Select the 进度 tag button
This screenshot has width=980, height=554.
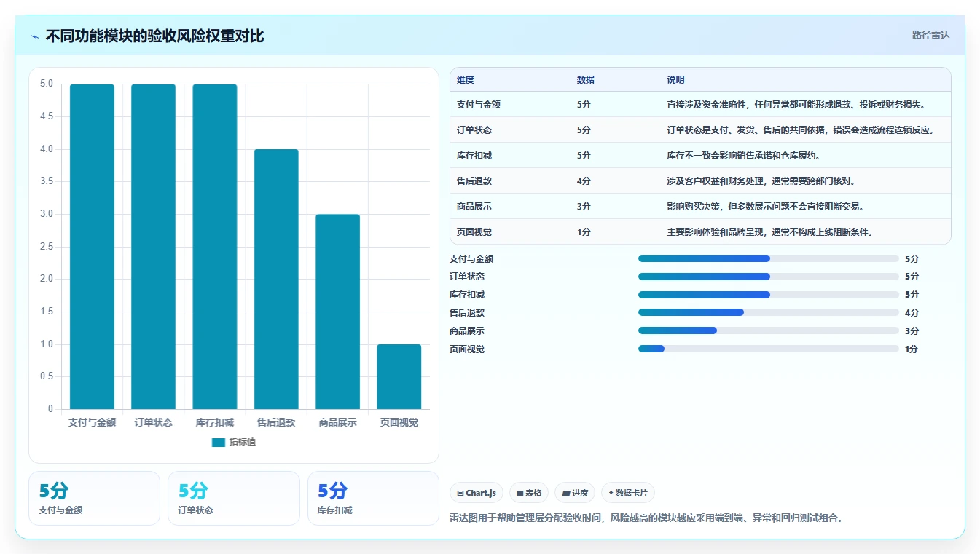(575, 493)
